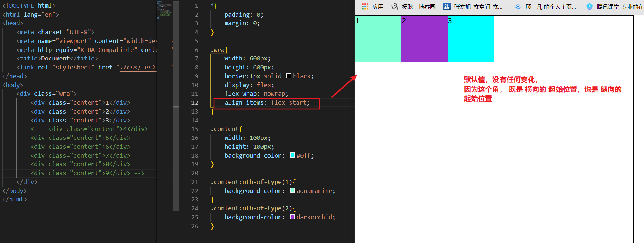Click the cyan box labeled 3

(471, 39)
